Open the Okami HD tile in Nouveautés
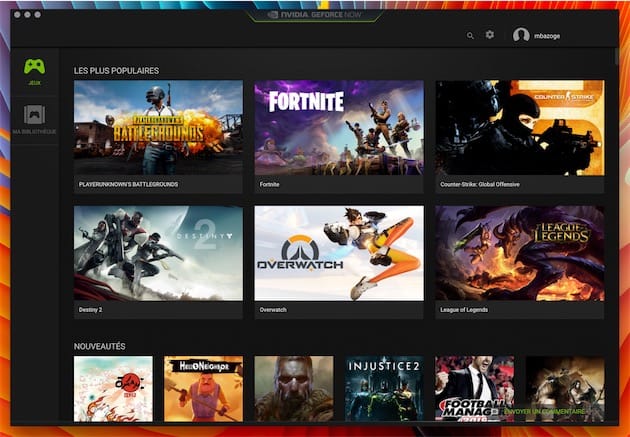Viewport: 630px width, 437px height. [x=113, y=388]
